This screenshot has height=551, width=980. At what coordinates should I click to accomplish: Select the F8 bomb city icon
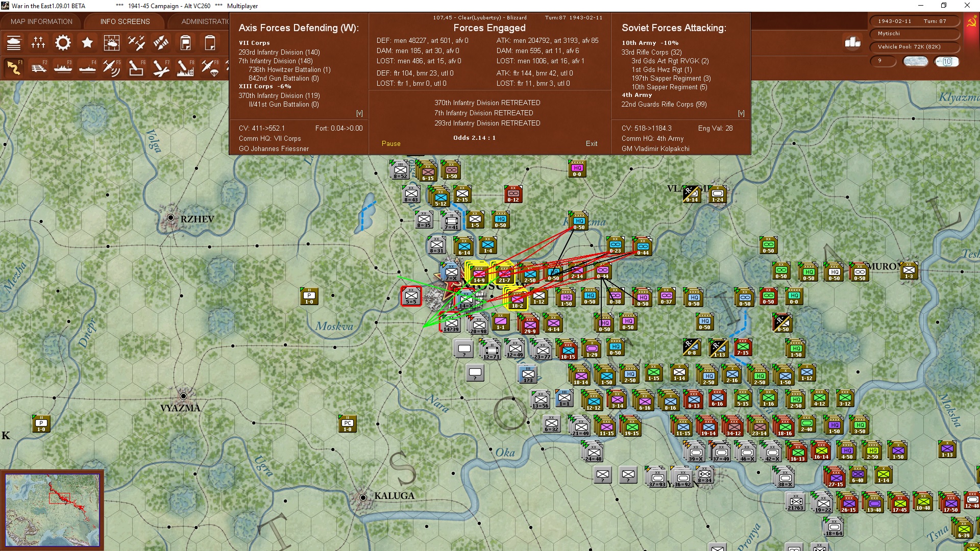click(x=185, y=67)
